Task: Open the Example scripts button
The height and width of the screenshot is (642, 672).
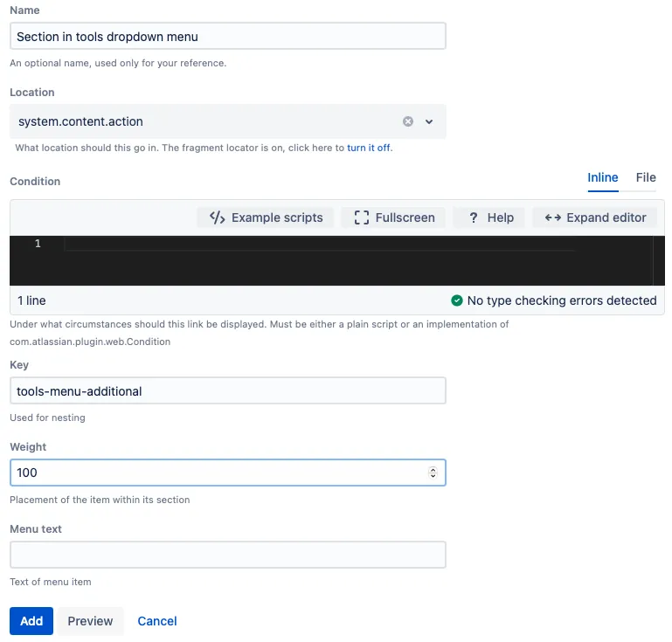Action: [x=266, y=217]
